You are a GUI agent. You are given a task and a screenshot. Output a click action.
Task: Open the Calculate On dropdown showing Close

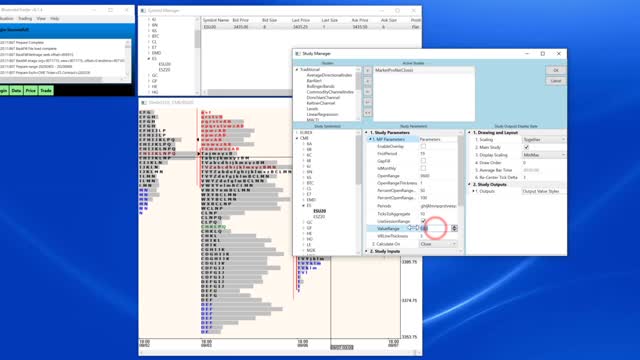[438, 244]
